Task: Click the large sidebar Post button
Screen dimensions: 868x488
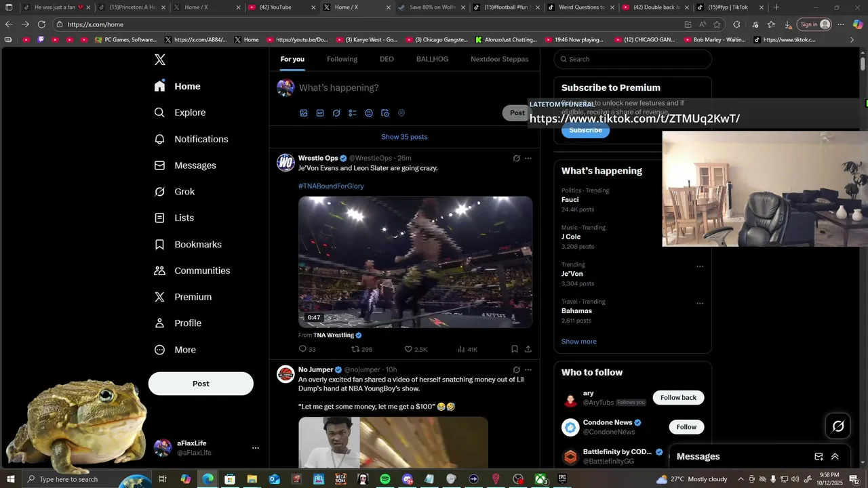Action: [x=201, y=384]
